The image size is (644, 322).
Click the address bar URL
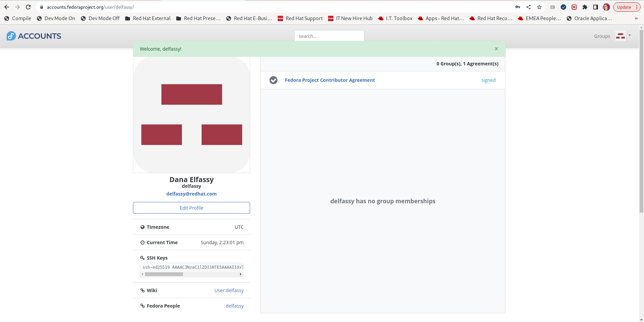coord(90,7)
